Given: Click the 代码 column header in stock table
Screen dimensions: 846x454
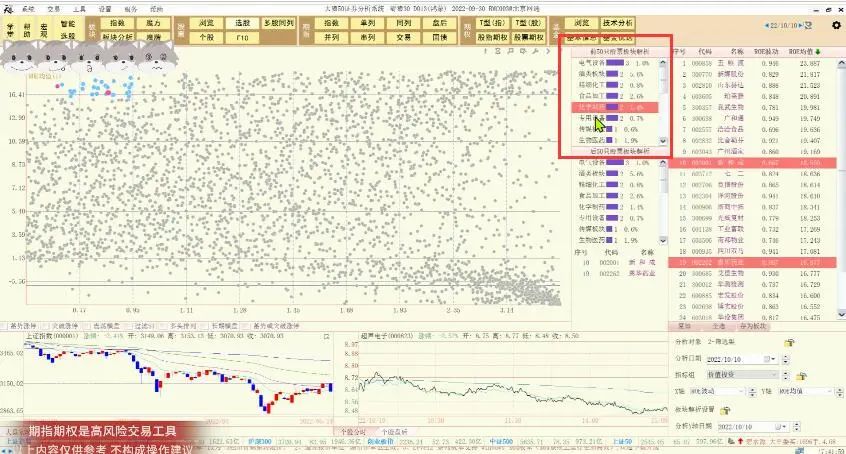Looking at the screenshot, I should click(x=705, y=52).
